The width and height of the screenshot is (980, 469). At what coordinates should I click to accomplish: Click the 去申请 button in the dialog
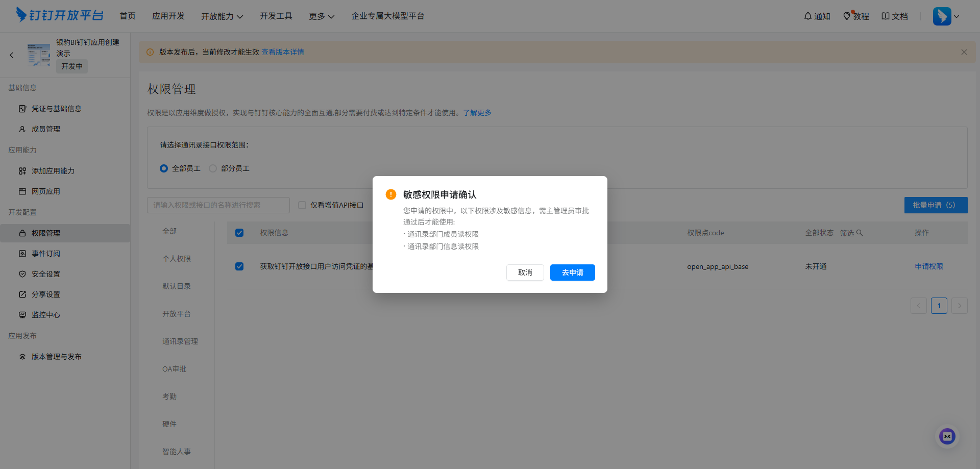point(572,272)
